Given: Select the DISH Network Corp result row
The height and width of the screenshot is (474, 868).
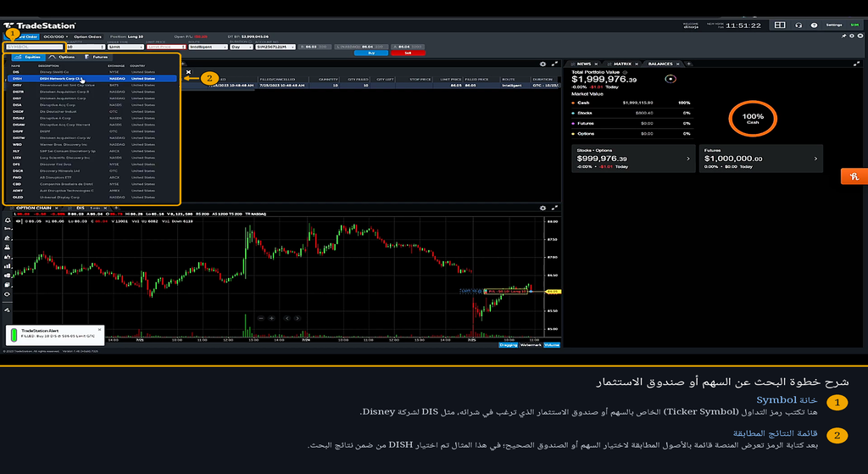Looking at the screenshot, I should (92, 79).
